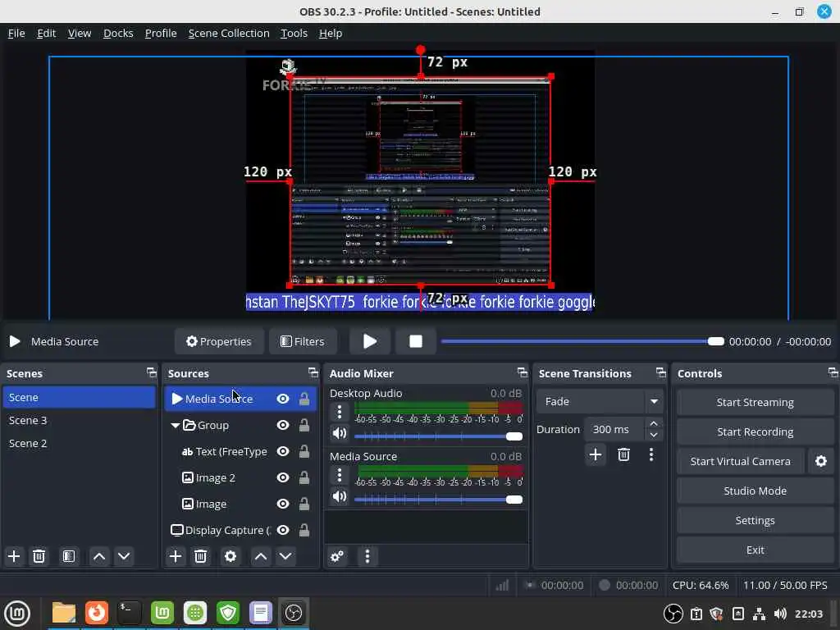Open source properties gear in Sources dock
Screen dimensions: 840x630
(x=231, y=556)
